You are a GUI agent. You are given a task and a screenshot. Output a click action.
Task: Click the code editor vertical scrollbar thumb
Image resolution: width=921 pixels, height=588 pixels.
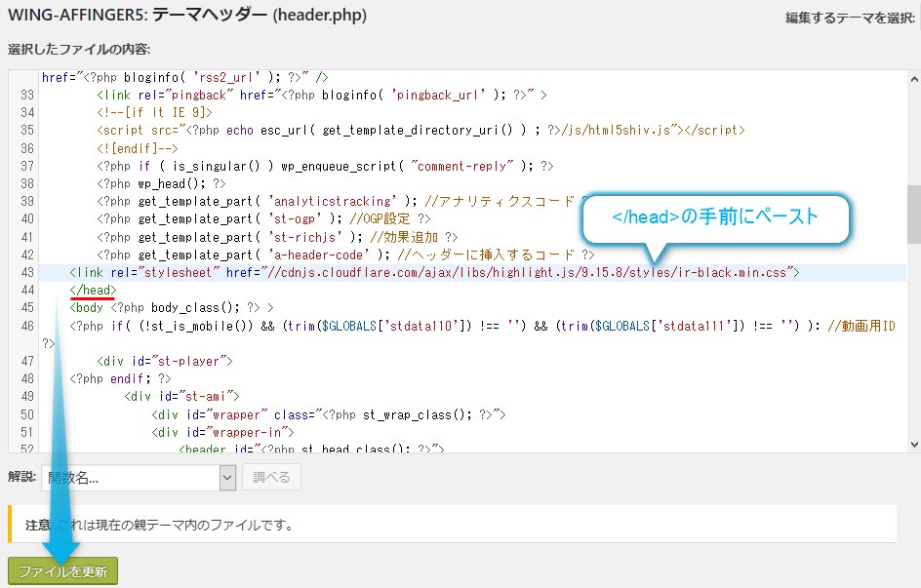pyautogui.click(x=912, y=213)
